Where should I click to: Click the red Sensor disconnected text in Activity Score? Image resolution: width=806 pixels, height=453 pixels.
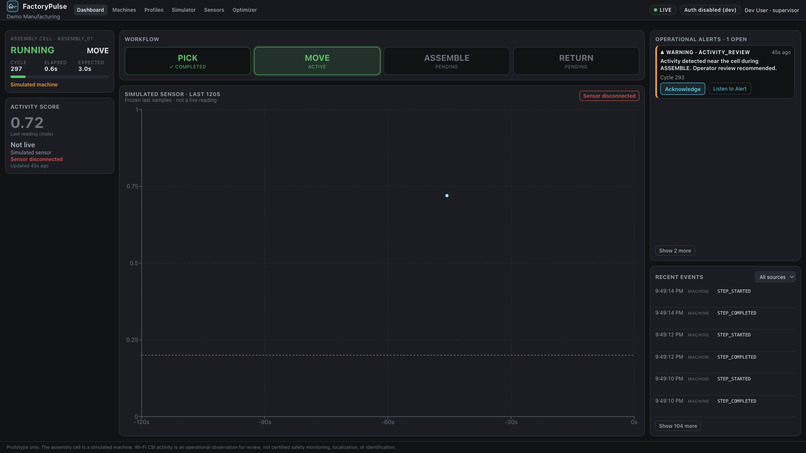(36, 159)
